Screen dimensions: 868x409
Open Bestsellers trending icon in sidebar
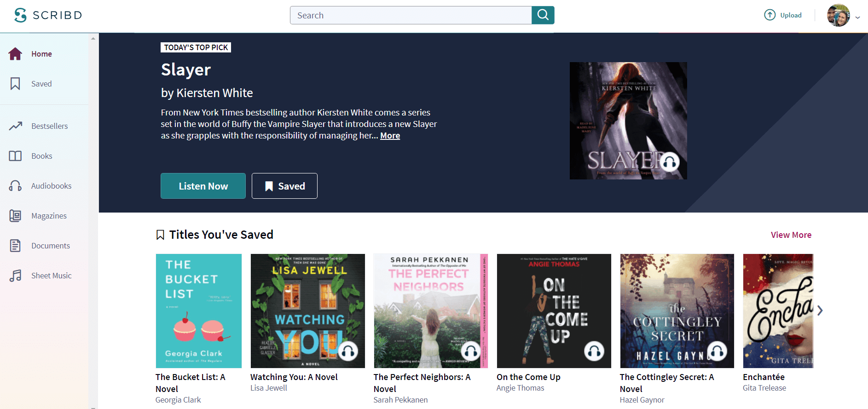(x=16, y=126)
